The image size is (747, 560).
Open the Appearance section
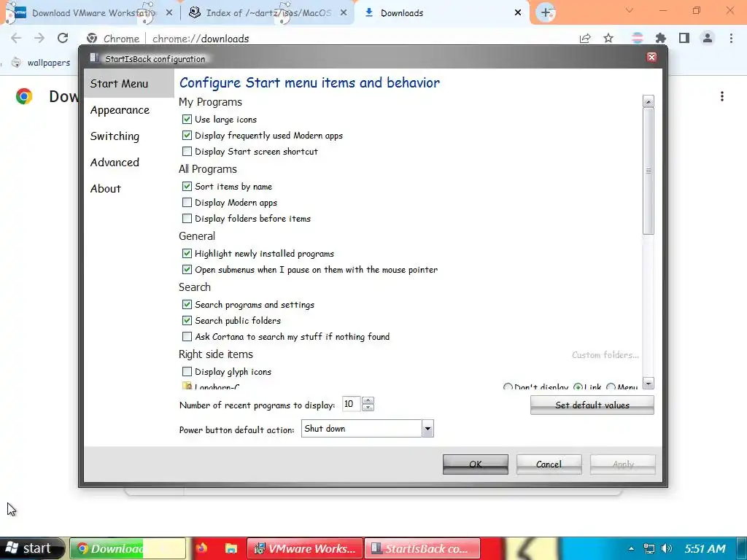(x=120, y=110)
